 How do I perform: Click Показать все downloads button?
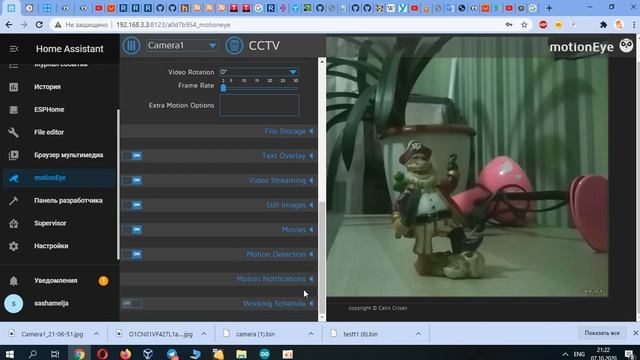click(602, 333)
